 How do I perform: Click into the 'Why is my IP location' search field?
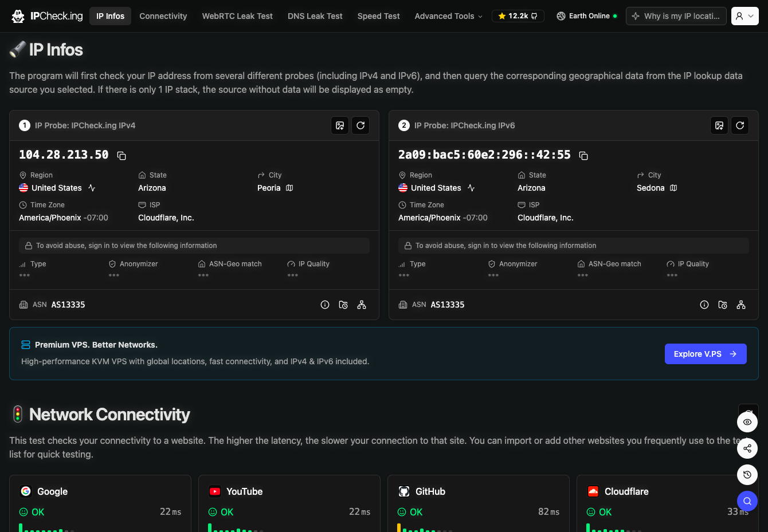[x=676, y=16]
